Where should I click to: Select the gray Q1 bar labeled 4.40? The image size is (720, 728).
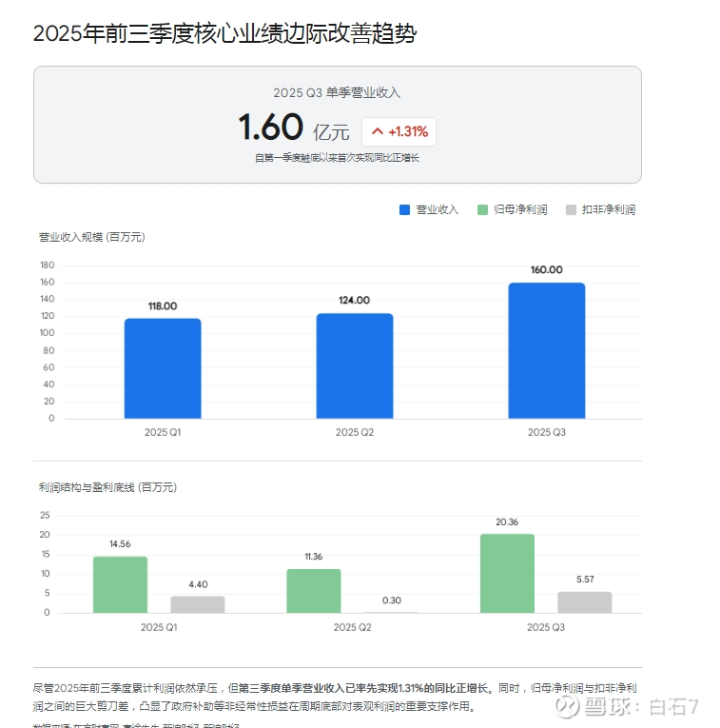pyautogui.click(x=198, y=604)
